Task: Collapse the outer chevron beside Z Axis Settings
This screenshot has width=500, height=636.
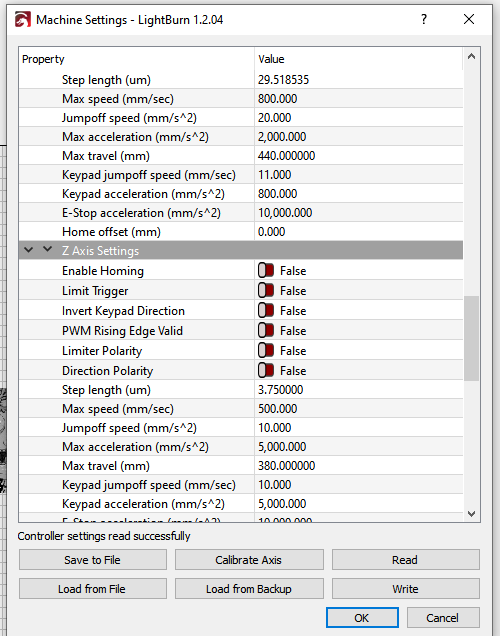Action: pyautogui.click(x=28, y=250)
